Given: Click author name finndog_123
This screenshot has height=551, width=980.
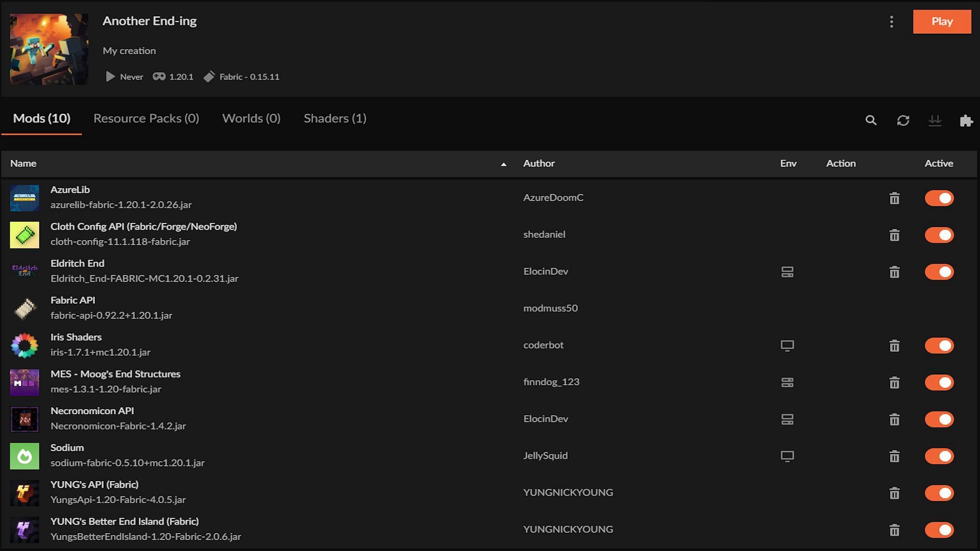Looking at the screenshot, I should tap(551, 382).
